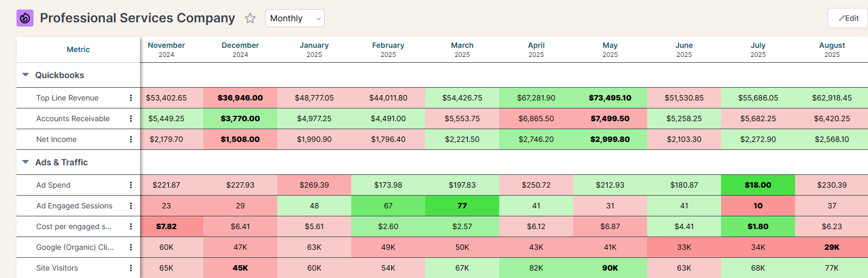Select the Top Line Revenue metric label
This screenshot has width=868, height=278.
(x=67, y=98)
